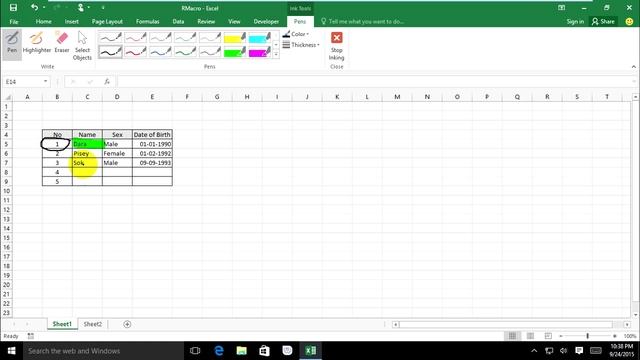The height and width of the screenshot is (360, 640).
Task: Open the Undo history dropdown arrow
Action: (x=44, y=7)
